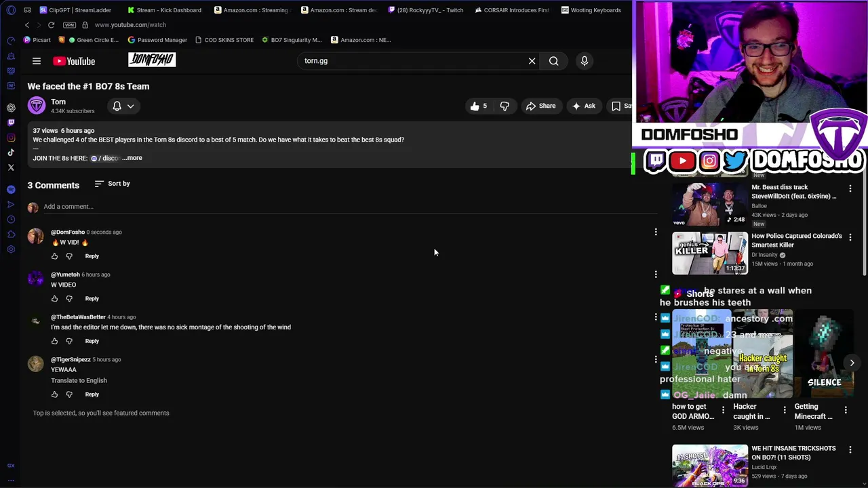Go to YouTube home via logo

(74, 61)
